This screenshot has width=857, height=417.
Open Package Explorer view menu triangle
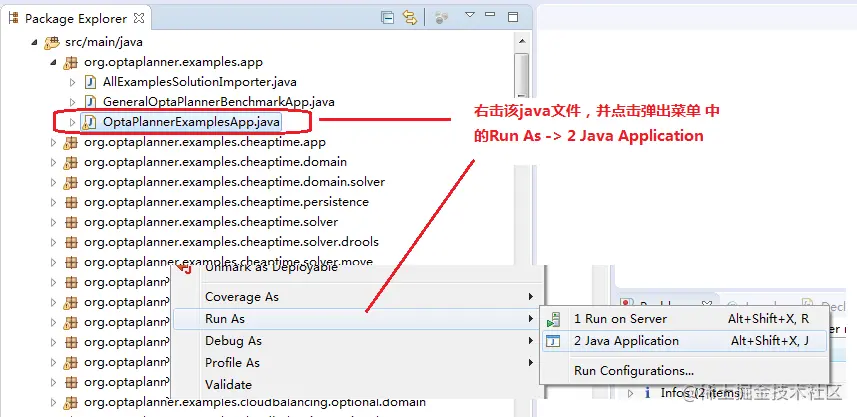point(469,15)
